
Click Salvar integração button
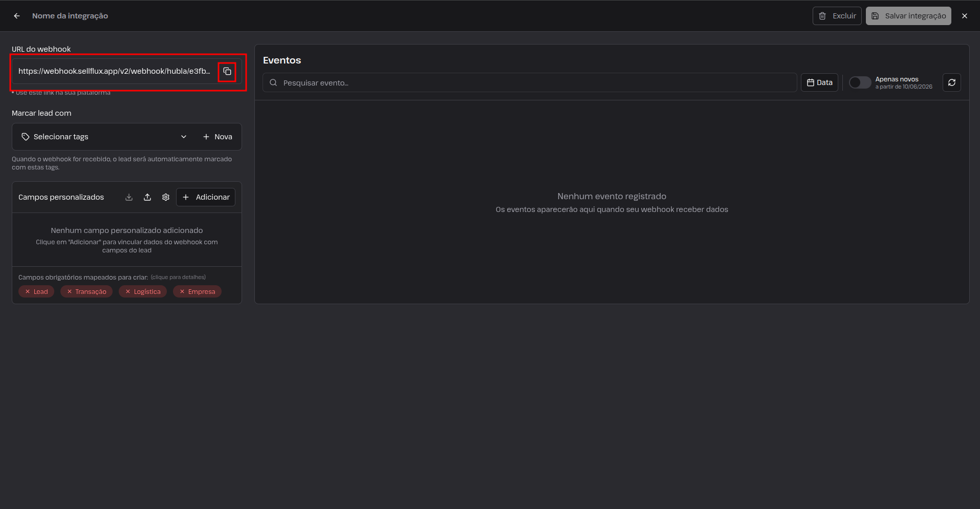[x=908, y=16]
